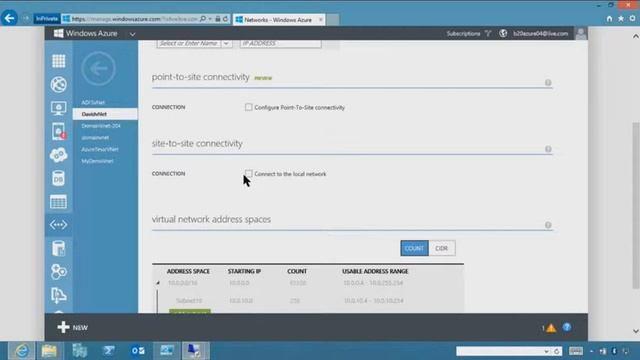Open File Explorer from the taskbar
The image size is (640, 360).
pyautogui.click(x=49, y=351)
